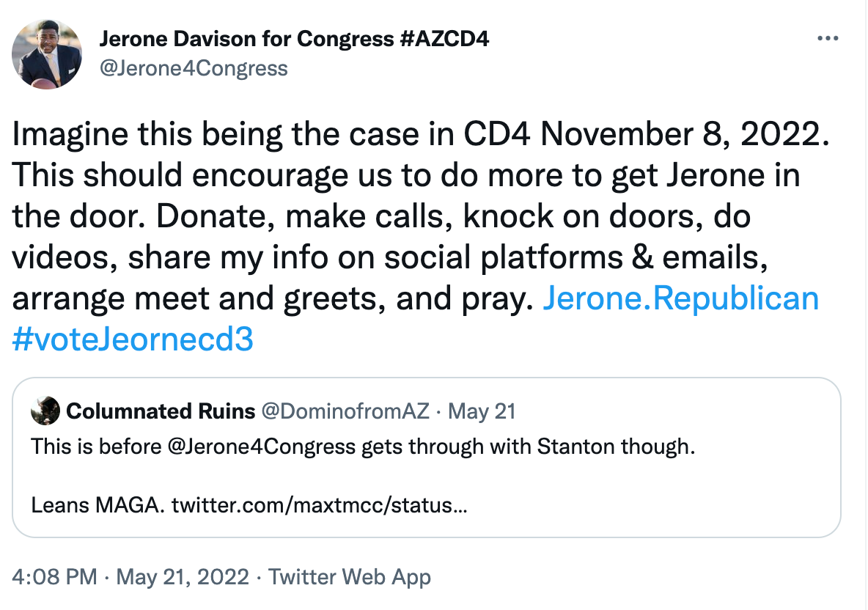
Task: Click the Columnated Ruins small avatar
Action: click(45, 411)
